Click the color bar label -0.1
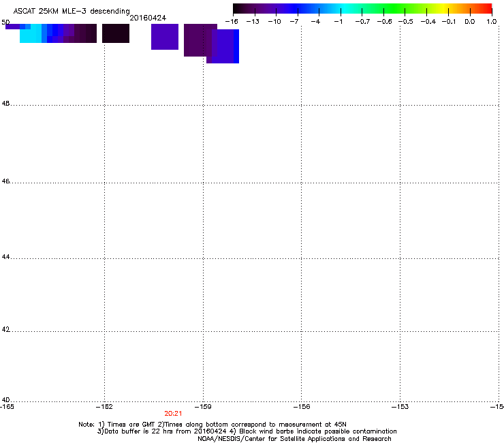This screenshot has height=443, width=504. pos(449,22)
